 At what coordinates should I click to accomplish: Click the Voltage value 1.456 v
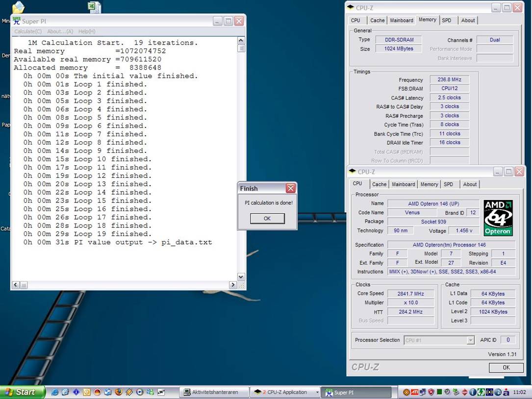(x=464, y=231)
